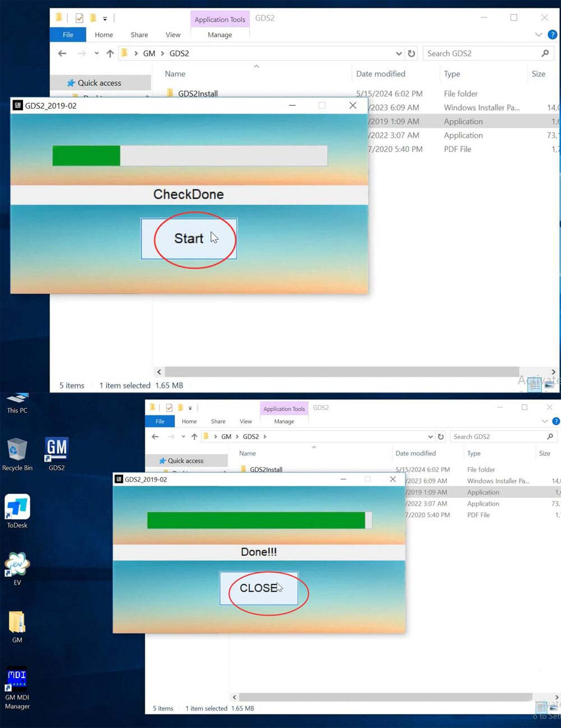Click the horizontal scrollbar in the upper Explorer window
This screenshot has height=728, width=561.
pos(341,372)
